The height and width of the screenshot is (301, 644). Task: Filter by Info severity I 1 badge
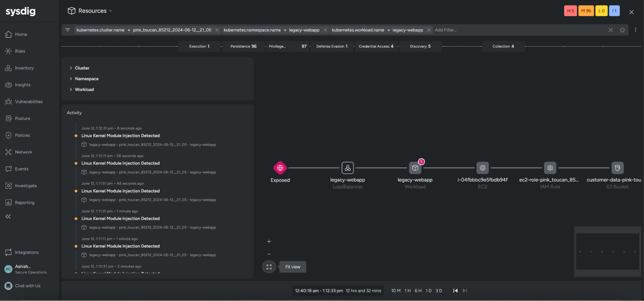[614, 11]
